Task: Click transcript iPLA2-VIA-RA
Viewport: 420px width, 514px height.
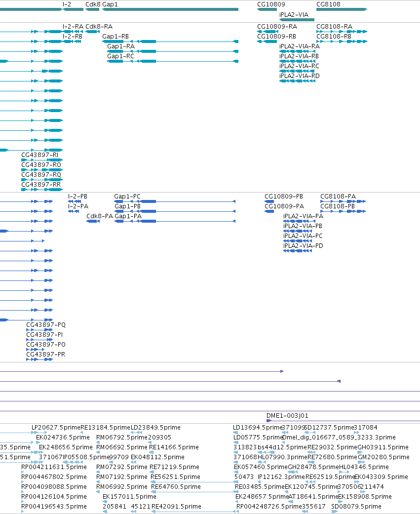Action: [300, 46]
